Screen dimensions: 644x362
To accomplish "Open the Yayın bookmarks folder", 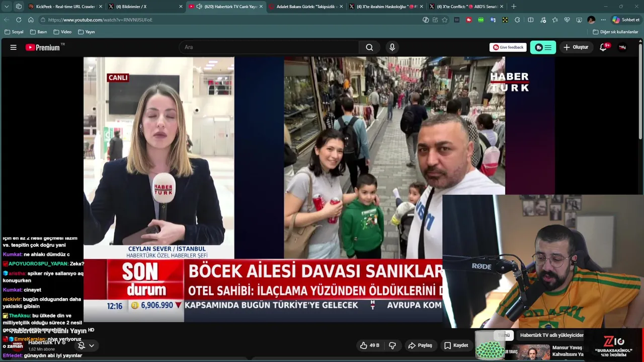I will click(x=87, y=32).
